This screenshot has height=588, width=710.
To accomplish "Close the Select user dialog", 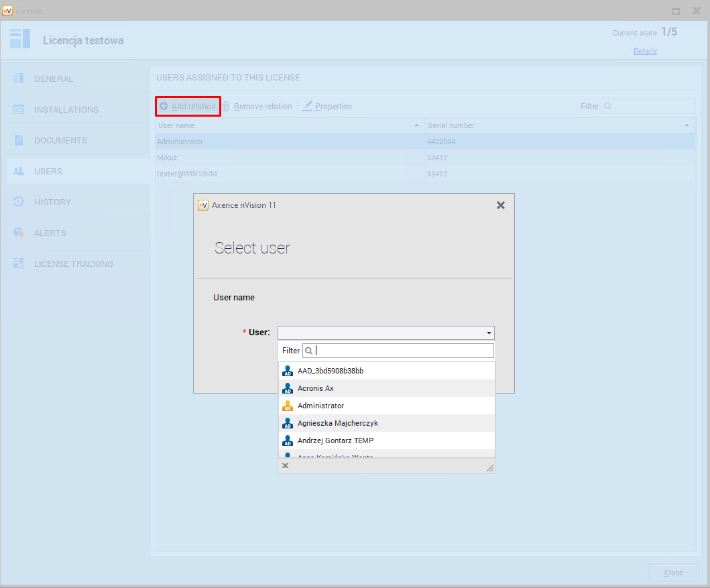I will (500, 205).
